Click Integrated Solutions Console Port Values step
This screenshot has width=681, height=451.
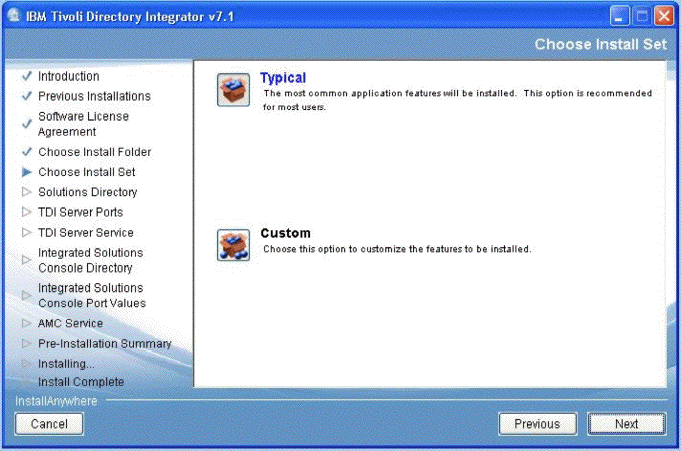(x=92, y=295)
